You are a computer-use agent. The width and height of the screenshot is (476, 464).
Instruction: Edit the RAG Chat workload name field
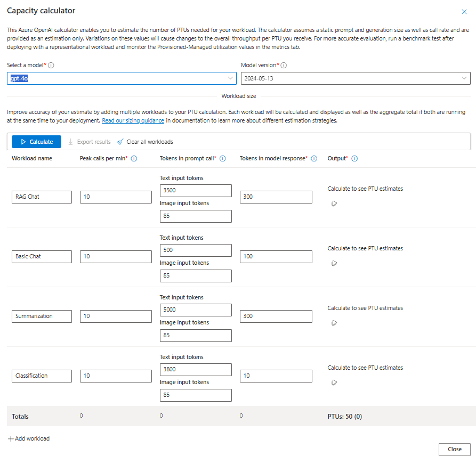(x=42, y=197)
